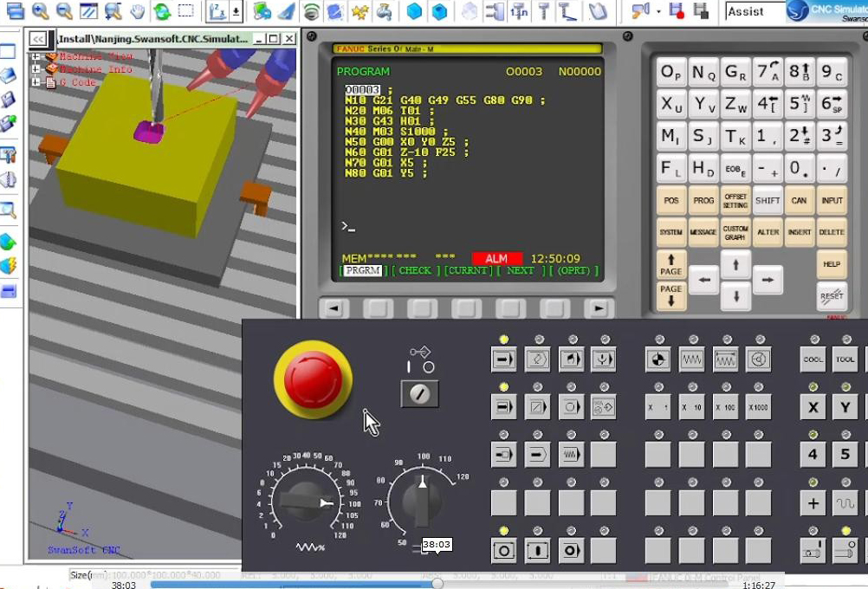This screenshot has width=868, height=589.
Task: Toggle the COOL coolant button
Action: click(x=813, y=359)
